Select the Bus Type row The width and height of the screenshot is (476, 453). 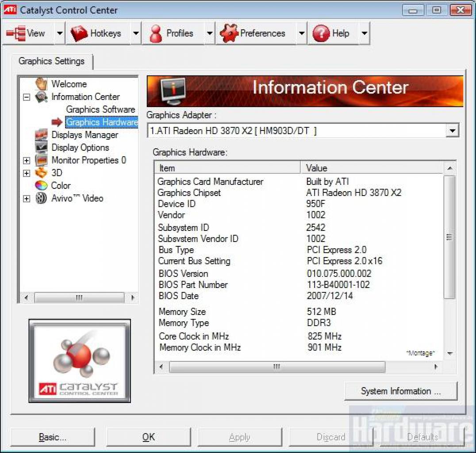[x=299, y=250]
